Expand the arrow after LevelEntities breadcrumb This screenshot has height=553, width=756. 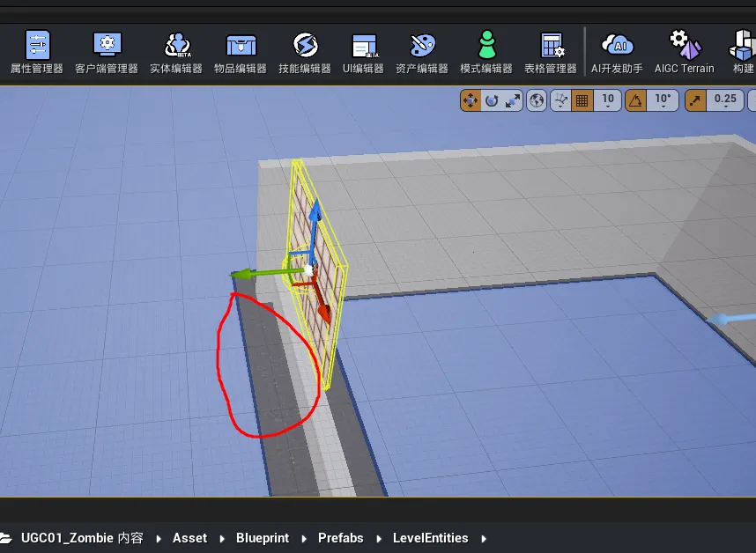click(484, 539)
